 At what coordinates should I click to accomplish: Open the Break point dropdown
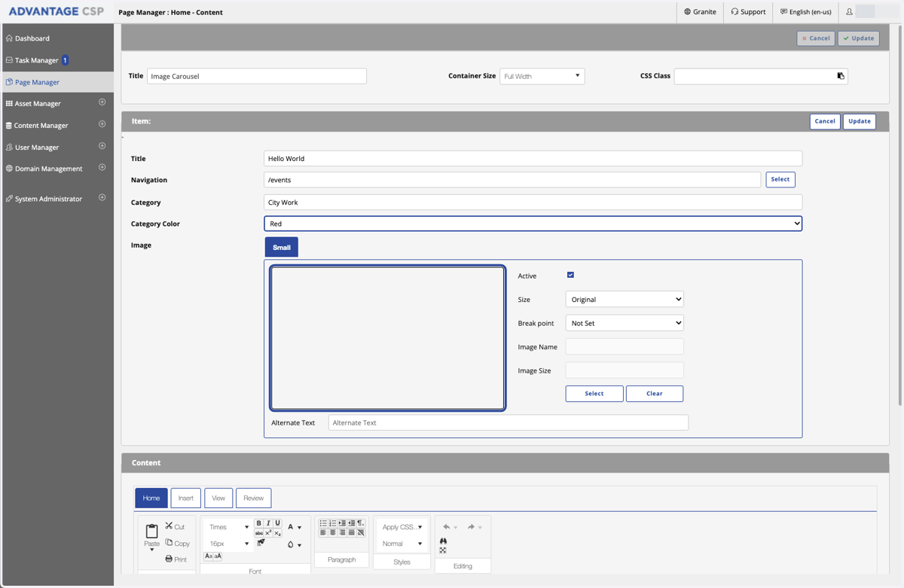coord(625,323)
